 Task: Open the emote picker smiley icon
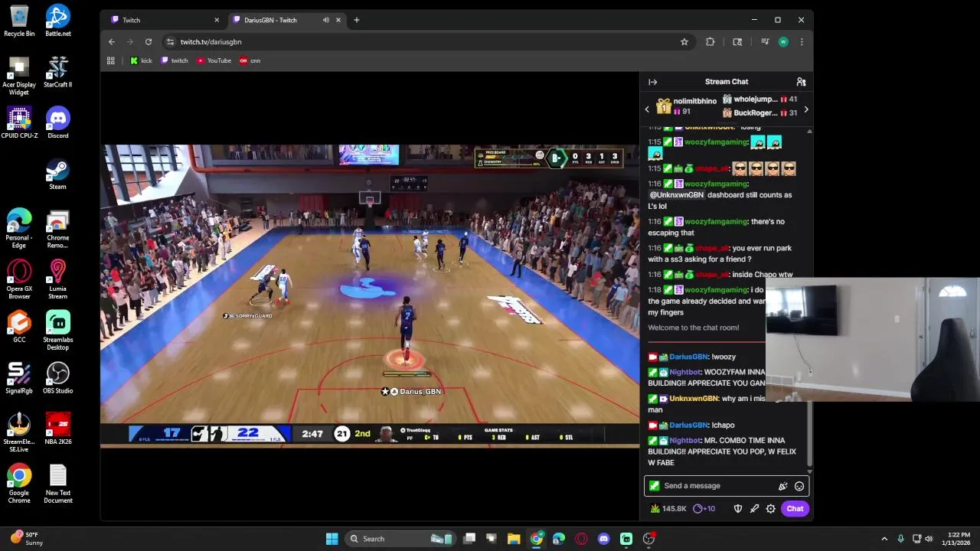799,486
